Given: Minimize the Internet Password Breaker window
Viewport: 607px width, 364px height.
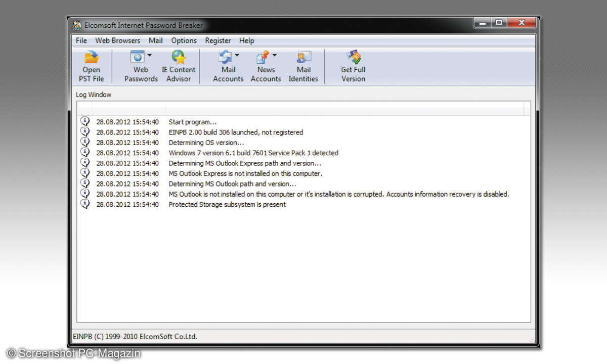Looking at the screenshot, I should coord(483,23).
